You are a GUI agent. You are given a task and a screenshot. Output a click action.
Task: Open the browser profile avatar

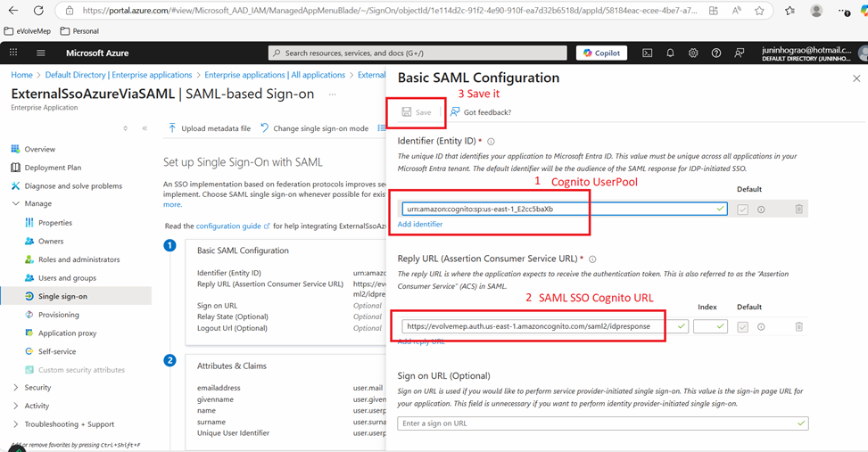click(816, 11)
